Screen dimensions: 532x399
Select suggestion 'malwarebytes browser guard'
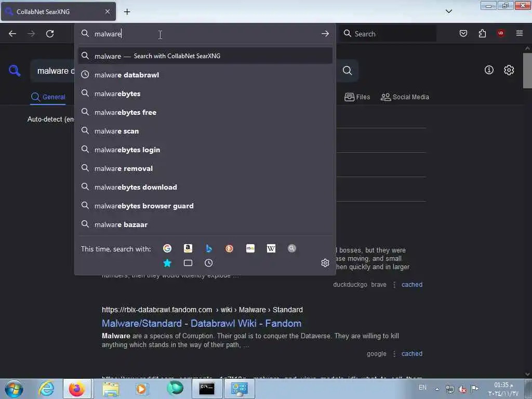point(205,206)
